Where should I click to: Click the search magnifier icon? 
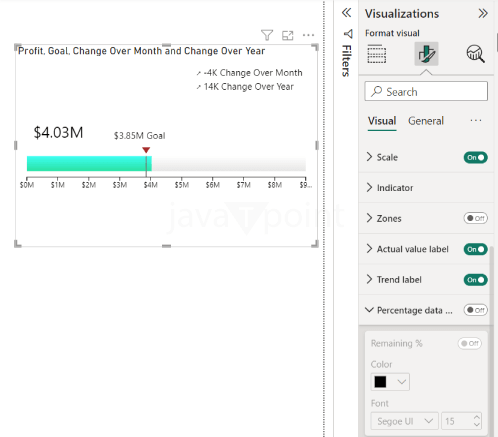click(376, 91)
